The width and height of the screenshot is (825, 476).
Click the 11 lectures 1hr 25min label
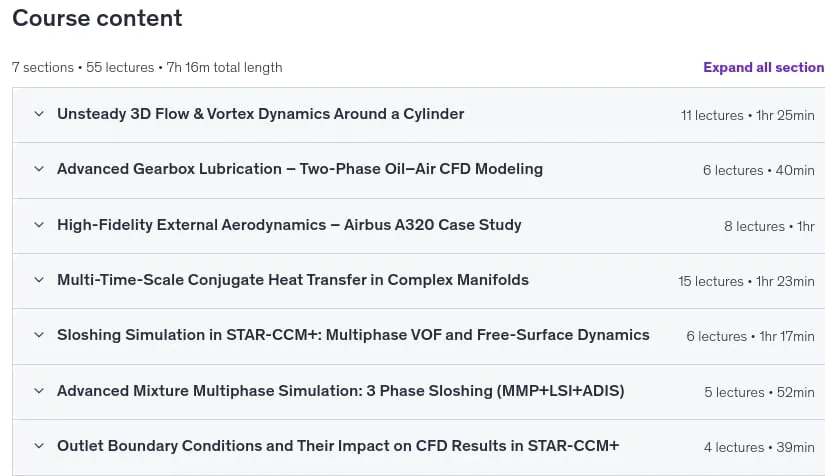pyautogui.click(x=748, y=115)
